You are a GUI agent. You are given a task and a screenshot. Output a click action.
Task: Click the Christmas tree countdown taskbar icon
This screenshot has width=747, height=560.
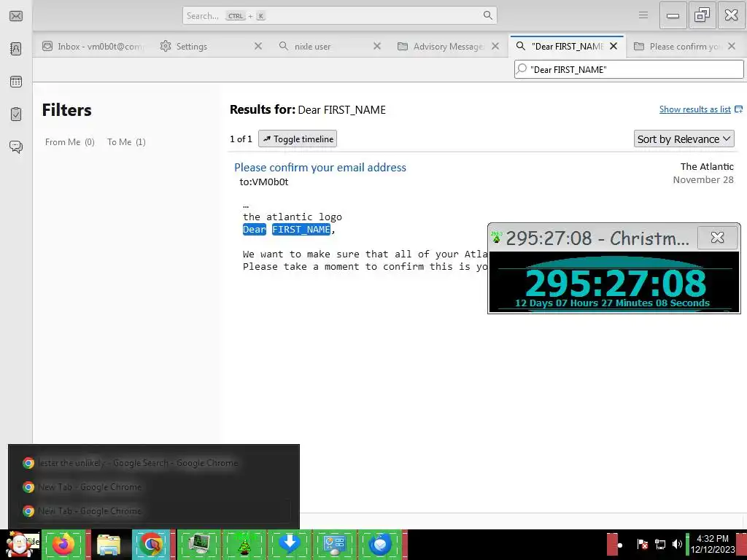click(244, 545)
